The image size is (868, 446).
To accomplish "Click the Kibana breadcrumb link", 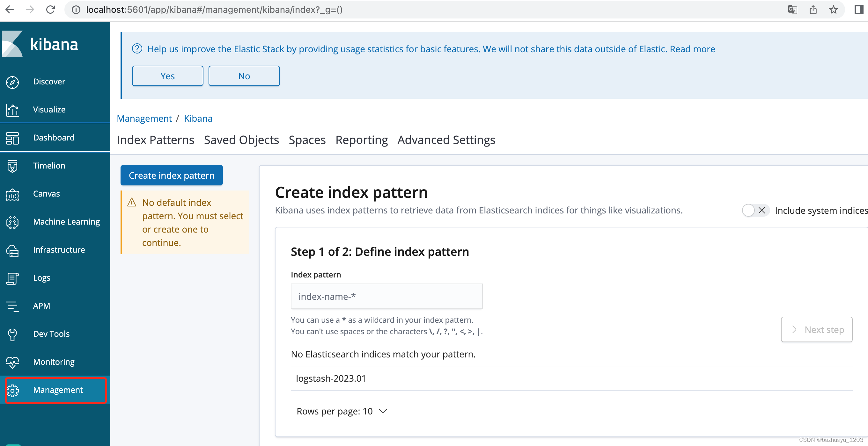I will (198, 119).
